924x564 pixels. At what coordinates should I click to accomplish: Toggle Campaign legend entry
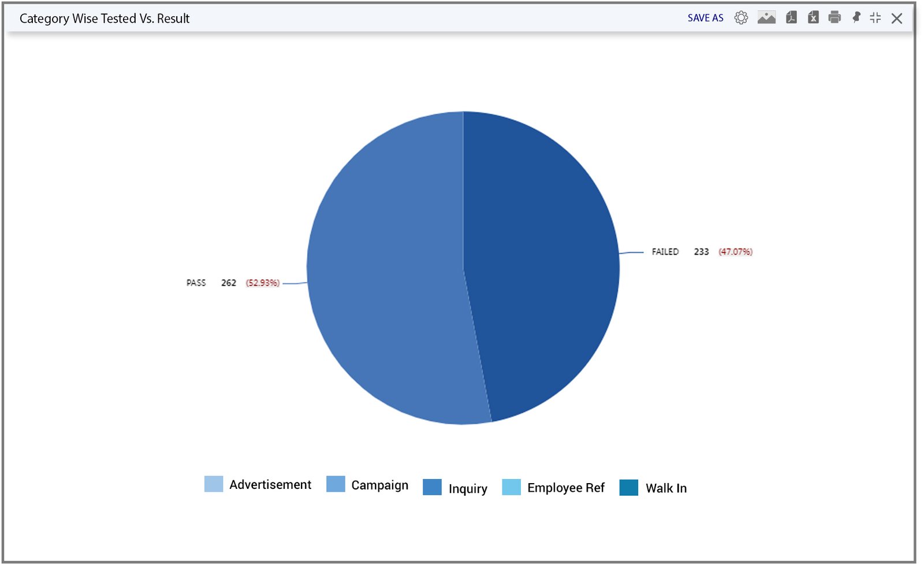tap(367, 484)
